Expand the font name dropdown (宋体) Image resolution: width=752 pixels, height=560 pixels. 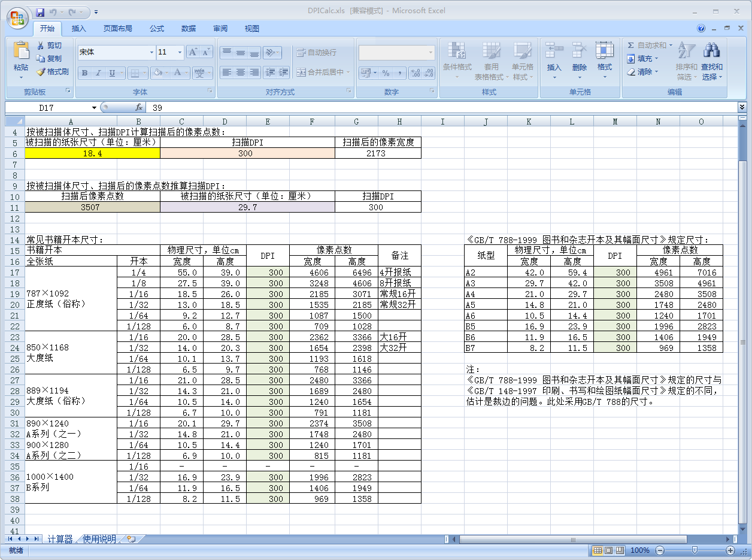coord(151,53)
